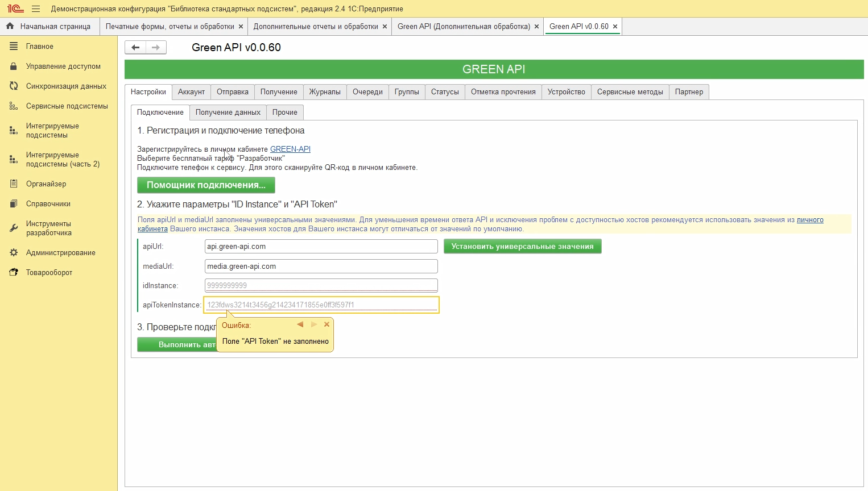The width and height of the screenshot is (868, 491).
Task: Open the GREEN-API registration link
Action: pos(290,149)
